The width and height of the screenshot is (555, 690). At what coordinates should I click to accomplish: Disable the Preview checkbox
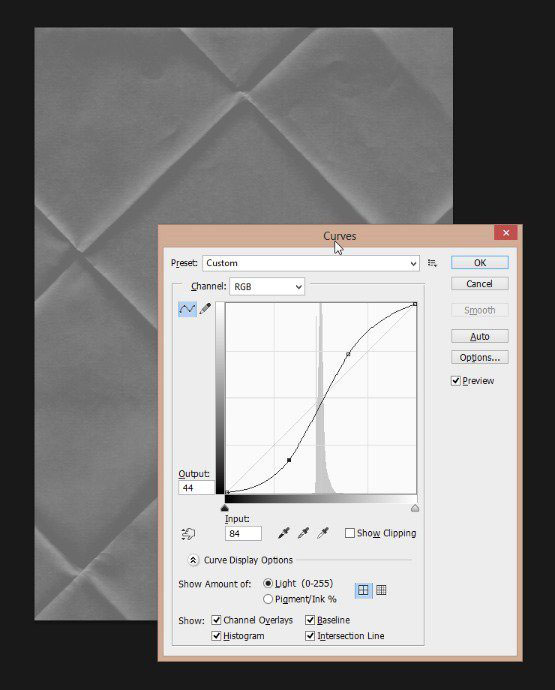pyautogui.click(x=456, y=381)
